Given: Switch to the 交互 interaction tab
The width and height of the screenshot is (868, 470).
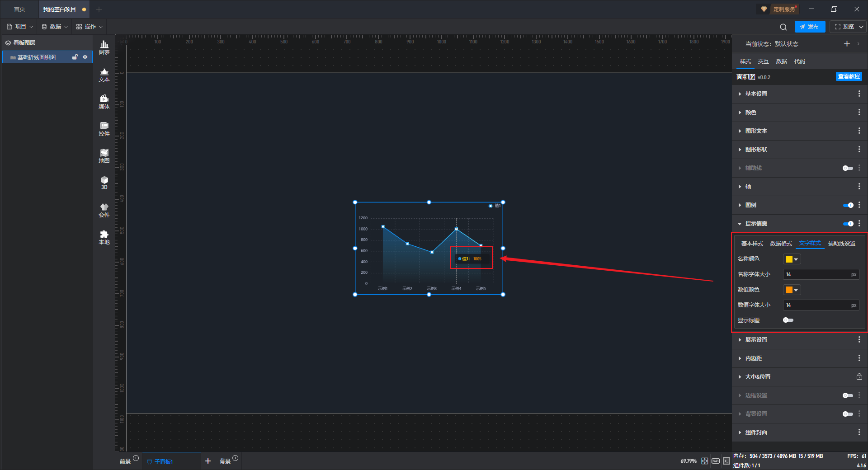Looking at the screenshot, I should 764,61.
